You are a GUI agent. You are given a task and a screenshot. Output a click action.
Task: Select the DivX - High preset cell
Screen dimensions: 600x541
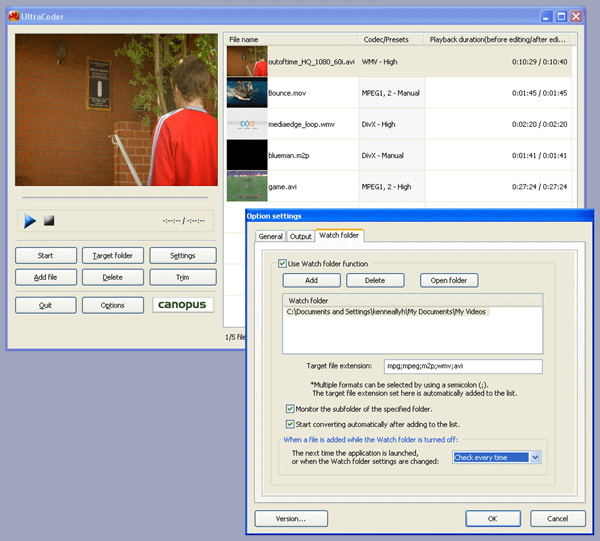(x=391, y=124)
